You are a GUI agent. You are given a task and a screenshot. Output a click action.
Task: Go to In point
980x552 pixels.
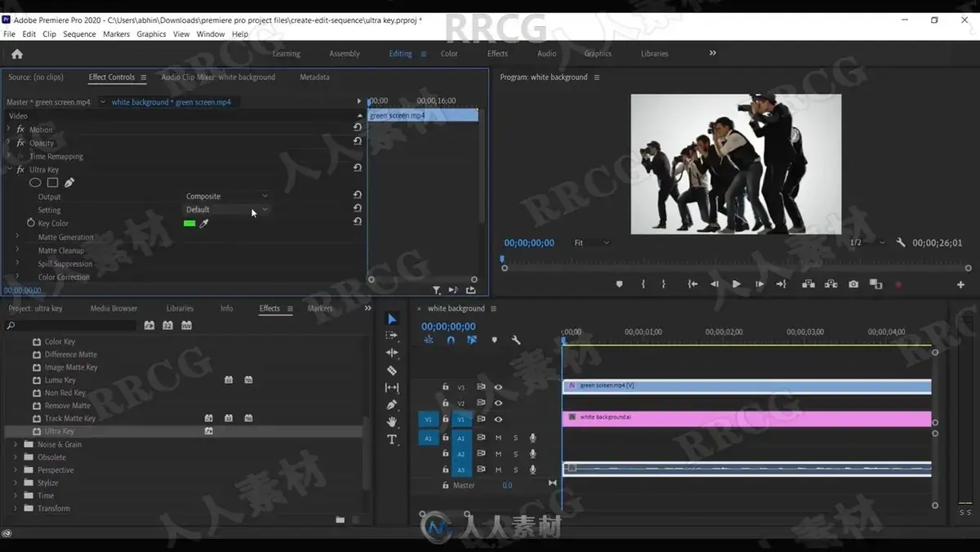[x=693, y=284]
